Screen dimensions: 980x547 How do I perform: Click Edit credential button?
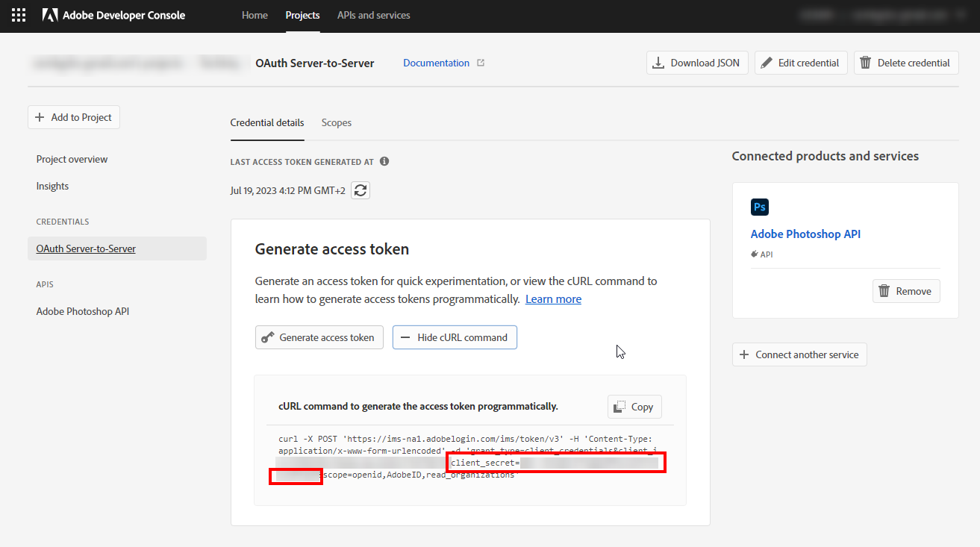pos(801,63)
